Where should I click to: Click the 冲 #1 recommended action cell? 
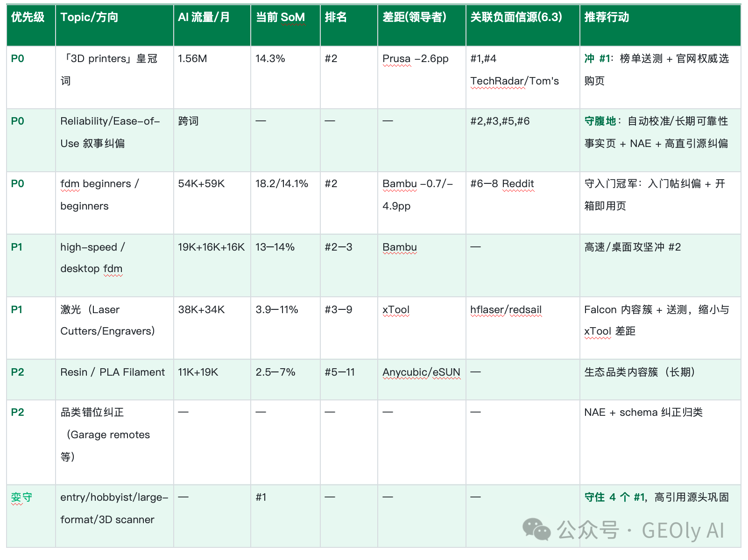coord(660,77)
